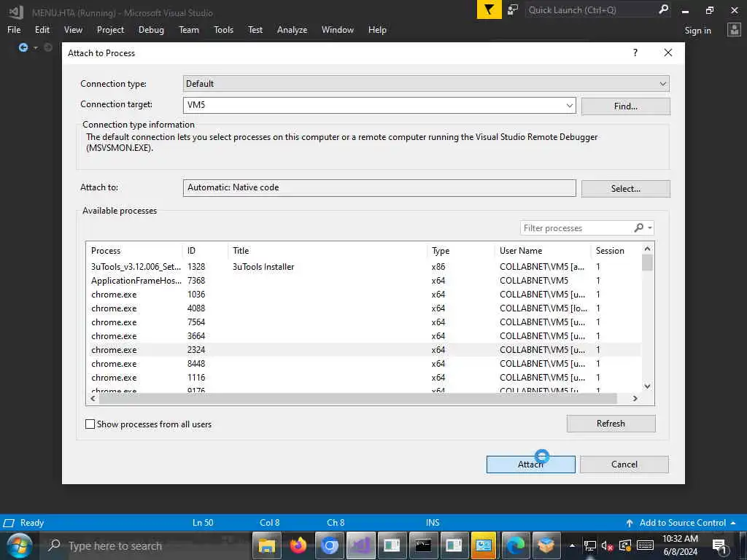Screen dimensions: 747x560
Task: Open the Edit menu
Action: coord(42,29)
